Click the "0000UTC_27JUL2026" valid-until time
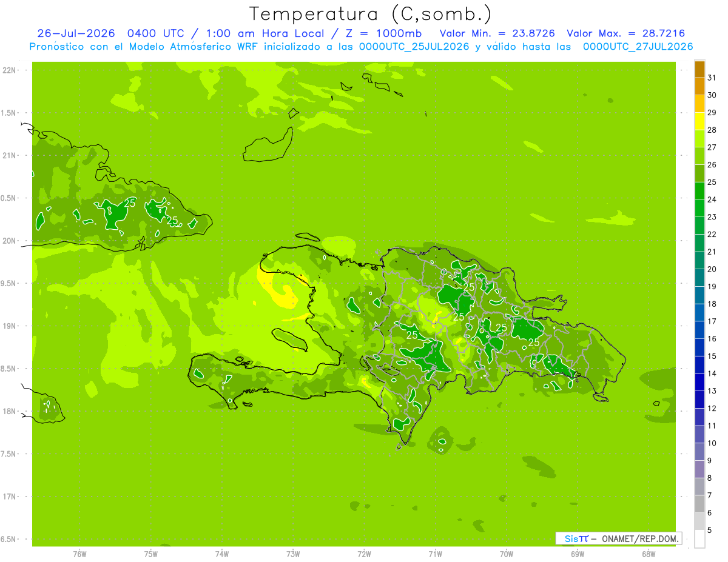Image resolution: width=728 pixels, height=562 pixels. 638,47
